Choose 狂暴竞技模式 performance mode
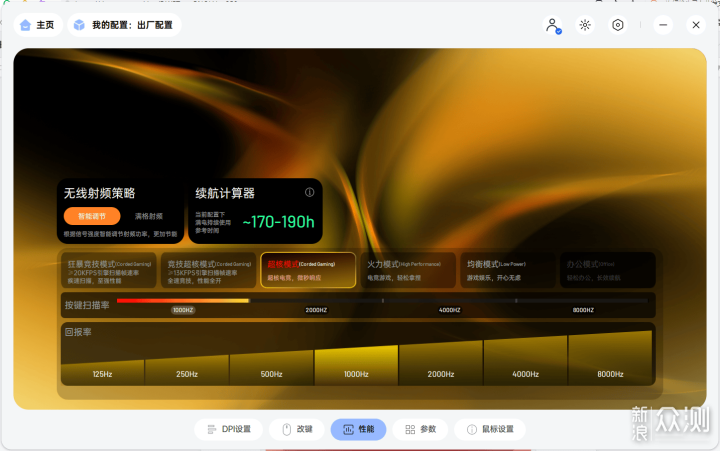 coord(109,271)
